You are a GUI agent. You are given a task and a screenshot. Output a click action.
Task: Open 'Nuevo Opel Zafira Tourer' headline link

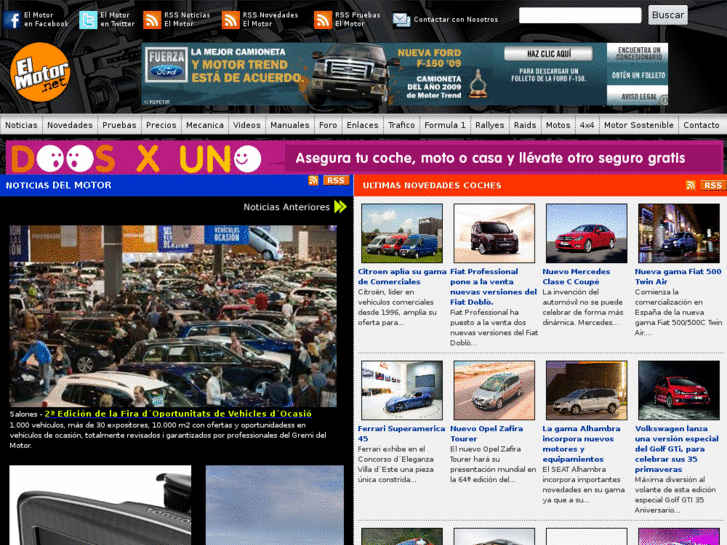486,433
